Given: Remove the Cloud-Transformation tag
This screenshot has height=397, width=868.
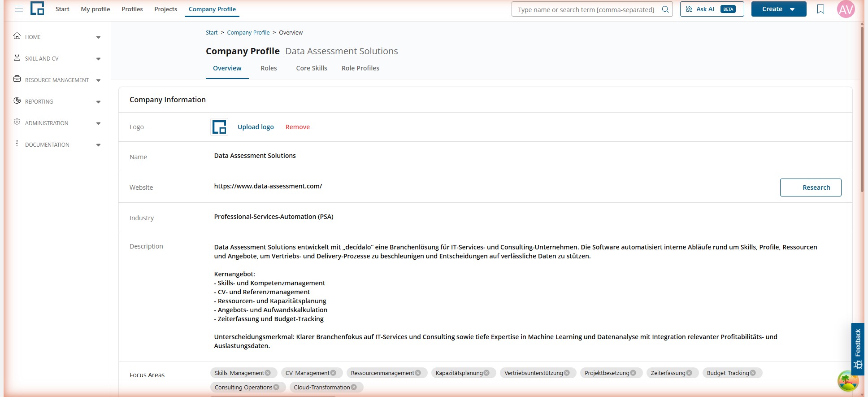Looking at the screenshot, I should [x=354, y=387].
